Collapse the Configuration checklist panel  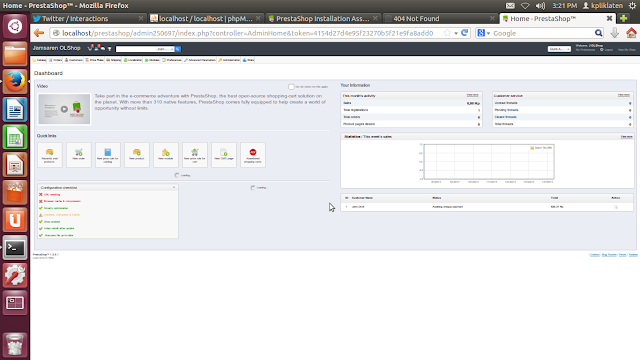(x=174, y=187)
